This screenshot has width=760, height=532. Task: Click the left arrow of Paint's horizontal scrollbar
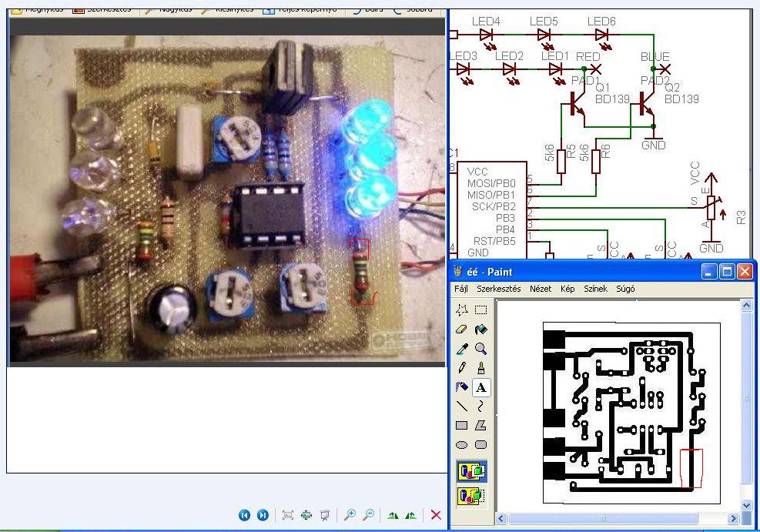[x=501, y=518]
